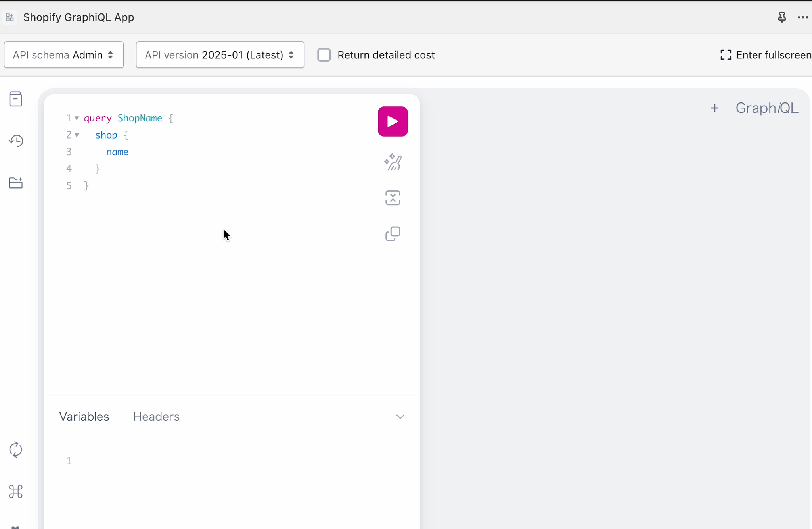This screenshot has height=529, width=812.
Task: Click Enter fullscreen button
Action: (765, 55)
